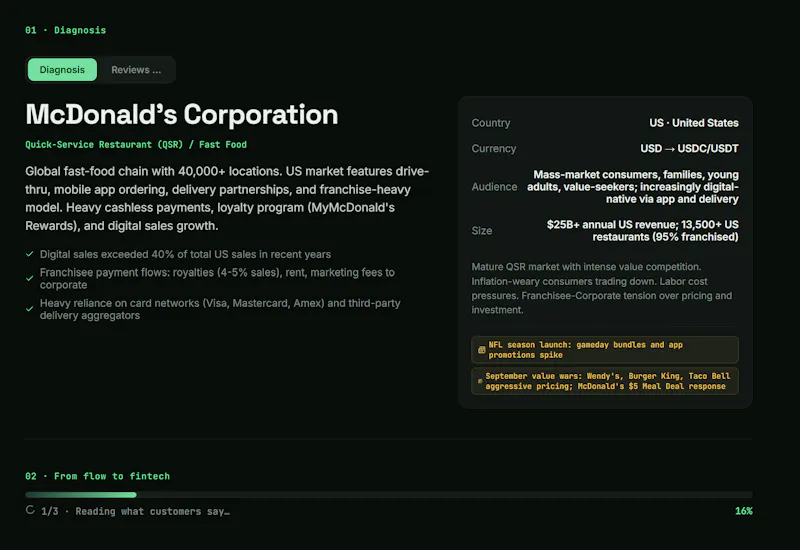This screenshot has height=550, width=800.
Task: Select the McDonald's Corporation heading
Action: coord(182,114)
